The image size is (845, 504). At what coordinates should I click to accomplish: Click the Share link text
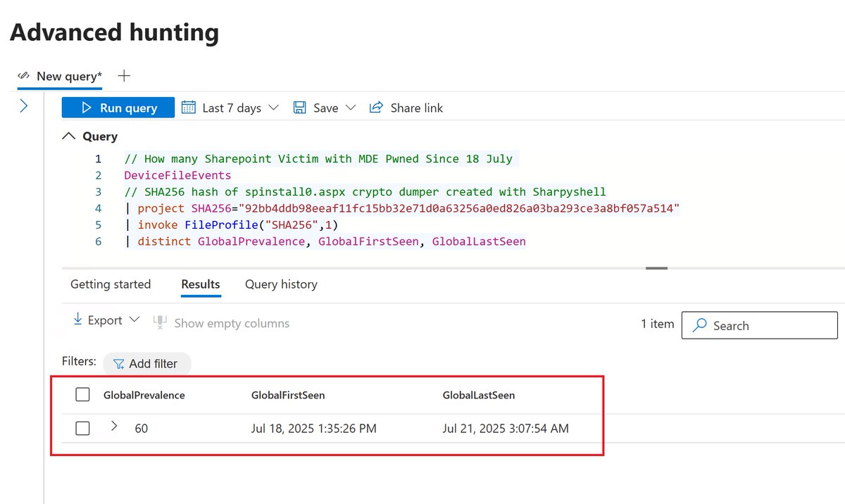(417, 108)
